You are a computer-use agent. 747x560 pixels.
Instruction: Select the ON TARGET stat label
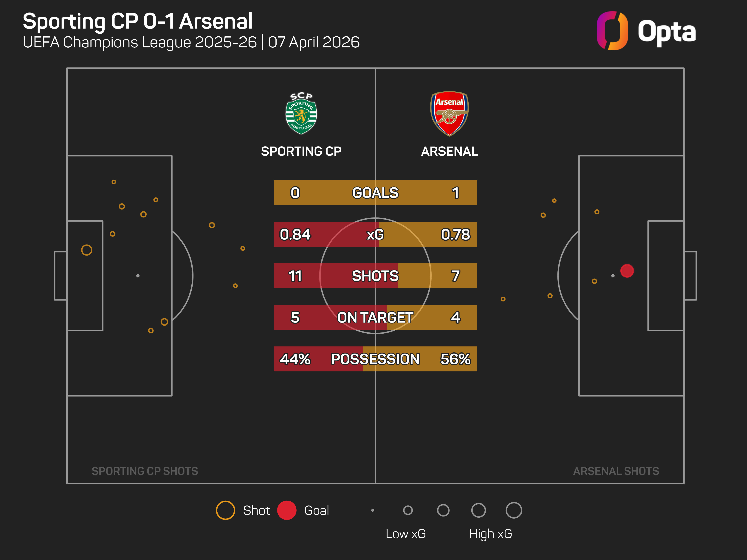click(x=375, y=317)
